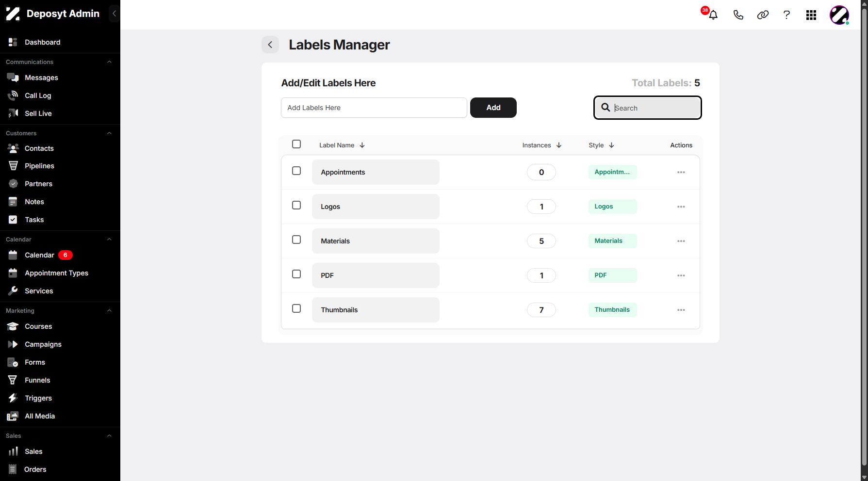This screenshot has width=868, height=481.
Task: Collapse the sidebar with the chevron button
Action: coord(114,14)
